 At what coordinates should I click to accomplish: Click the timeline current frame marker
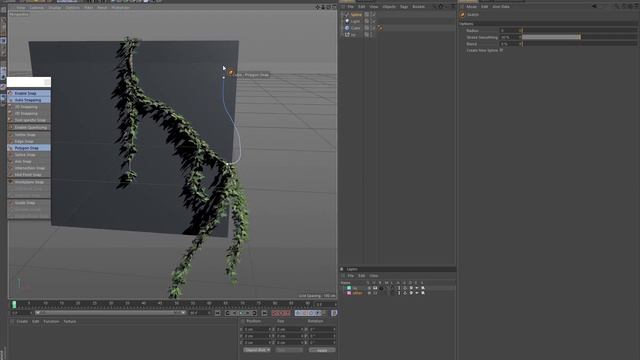pos(14,304)
